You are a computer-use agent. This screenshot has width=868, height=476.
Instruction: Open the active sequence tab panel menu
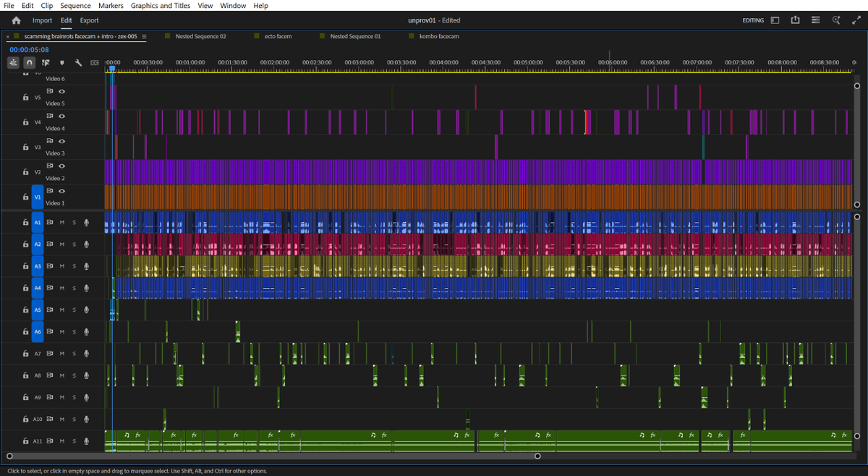pyautogui.click(x=144, y=36)
